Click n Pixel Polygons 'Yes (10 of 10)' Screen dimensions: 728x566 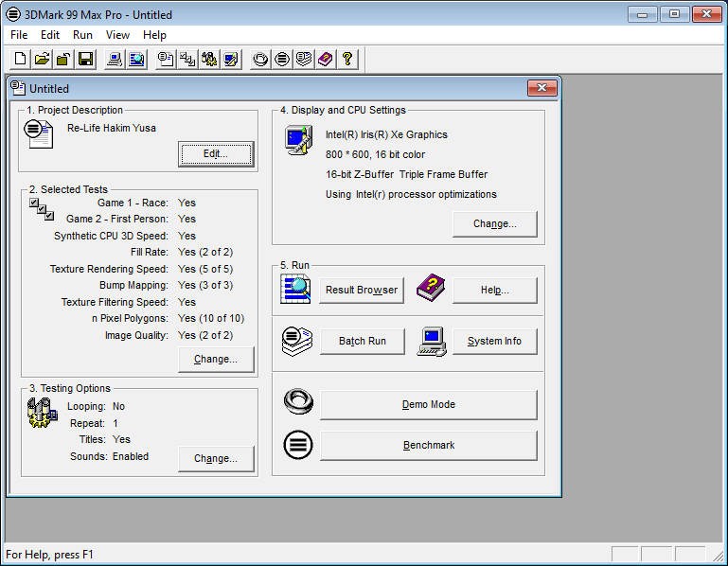pyautogui.click(x=211, y=319)
